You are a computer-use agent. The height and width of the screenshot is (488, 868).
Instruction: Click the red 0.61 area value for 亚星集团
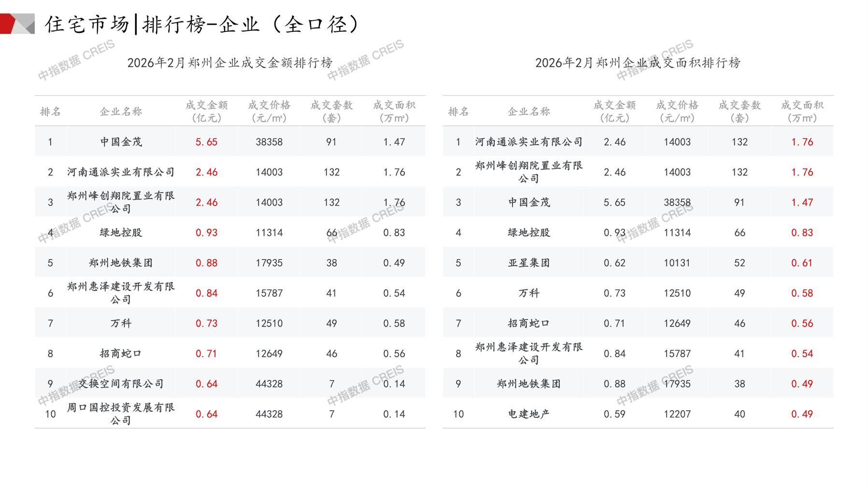coord(802,263)
